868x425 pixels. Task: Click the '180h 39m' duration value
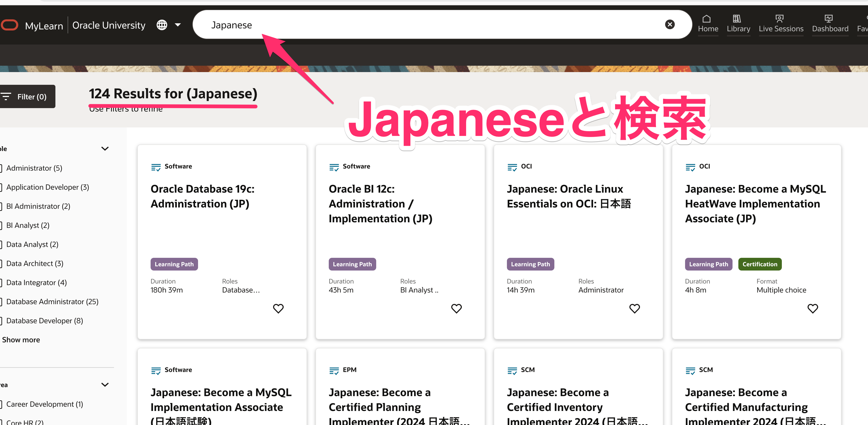tap(167, 290)
